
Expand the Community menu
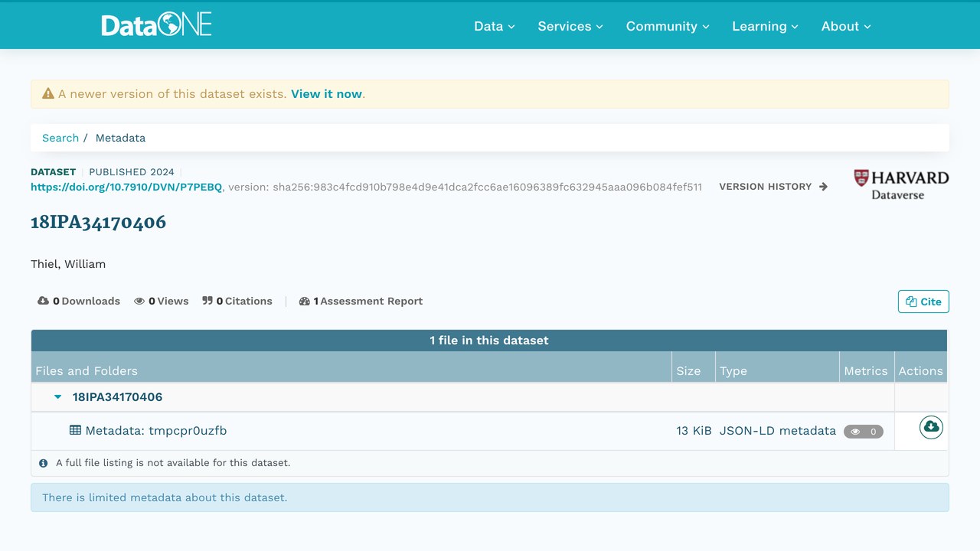pos(668,26)
